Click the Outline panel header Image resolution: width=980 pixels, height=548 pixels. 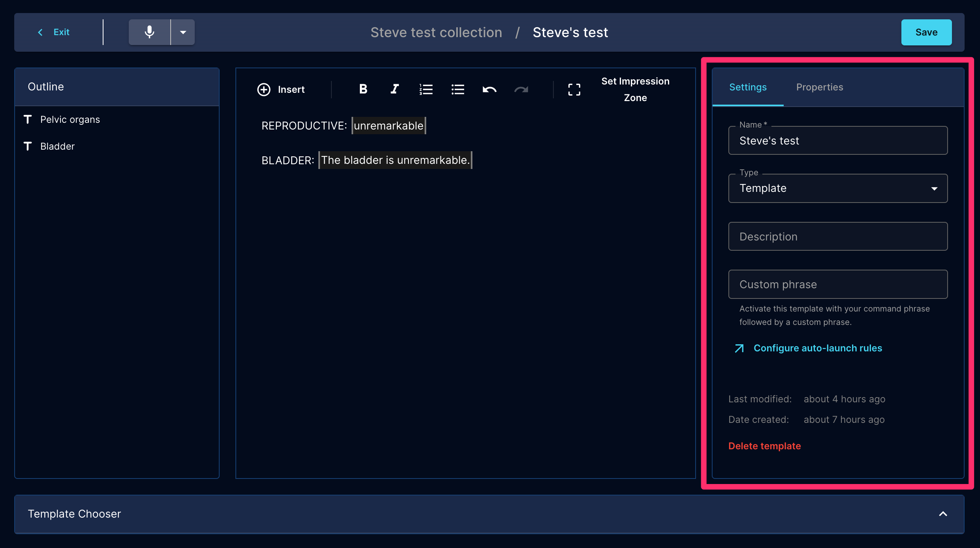117,87
